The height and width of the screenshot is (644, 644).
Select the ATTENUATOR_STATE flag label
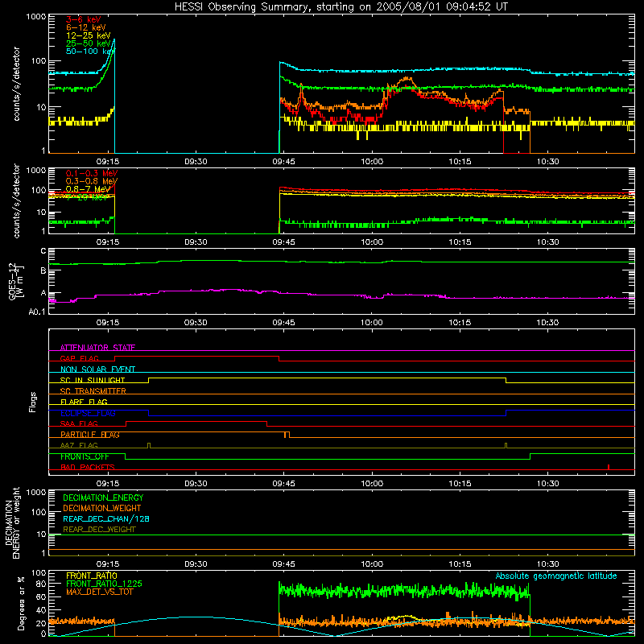tap(97, 348)
